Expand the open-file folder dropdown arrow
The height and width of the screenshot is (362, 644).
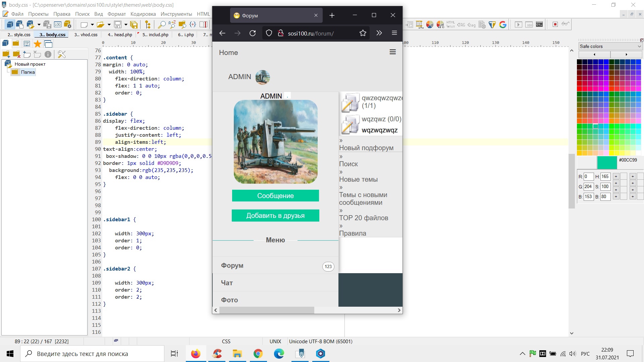click(109, 24)
